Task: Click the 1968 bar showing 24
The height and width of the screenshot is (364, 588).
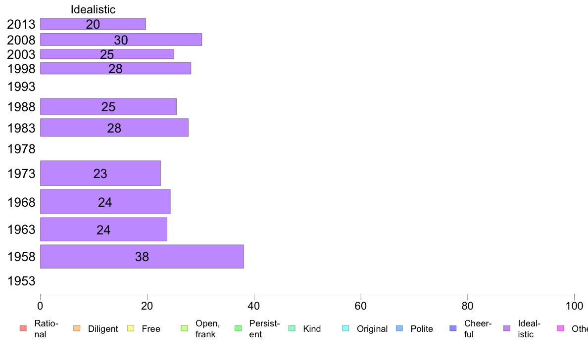Action: pyautogui.click(x=105, y=202)
